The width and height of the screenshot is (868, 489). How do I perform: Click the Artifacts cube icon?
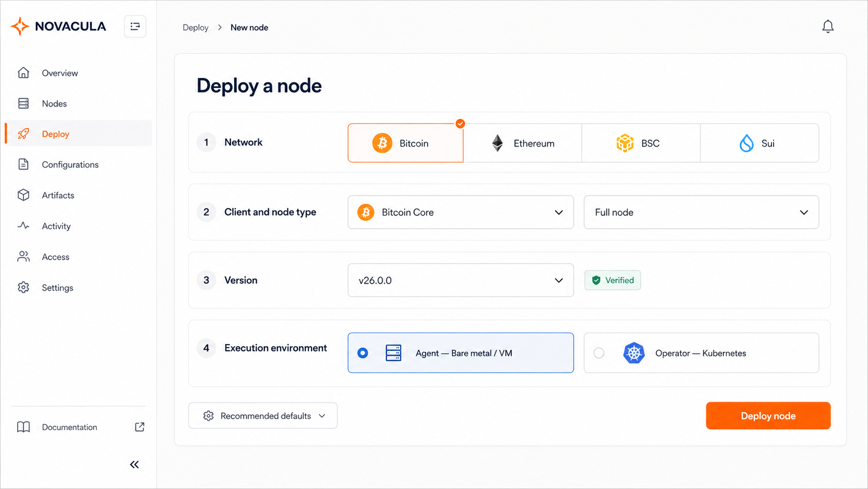point(23,195)
